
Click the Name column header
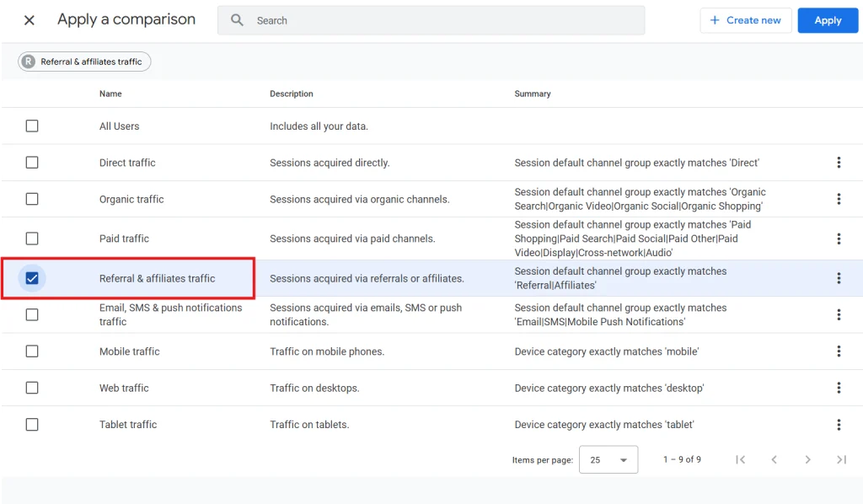tap(110, 94)
